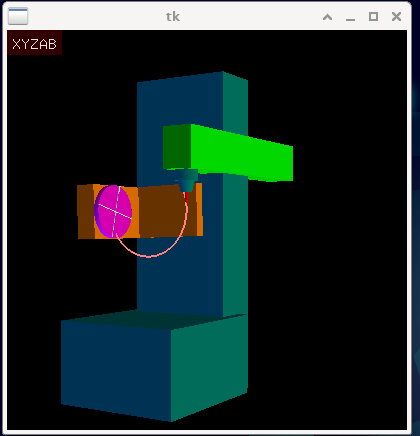
Task: Click the dark green arm end face
Action: 177,147
